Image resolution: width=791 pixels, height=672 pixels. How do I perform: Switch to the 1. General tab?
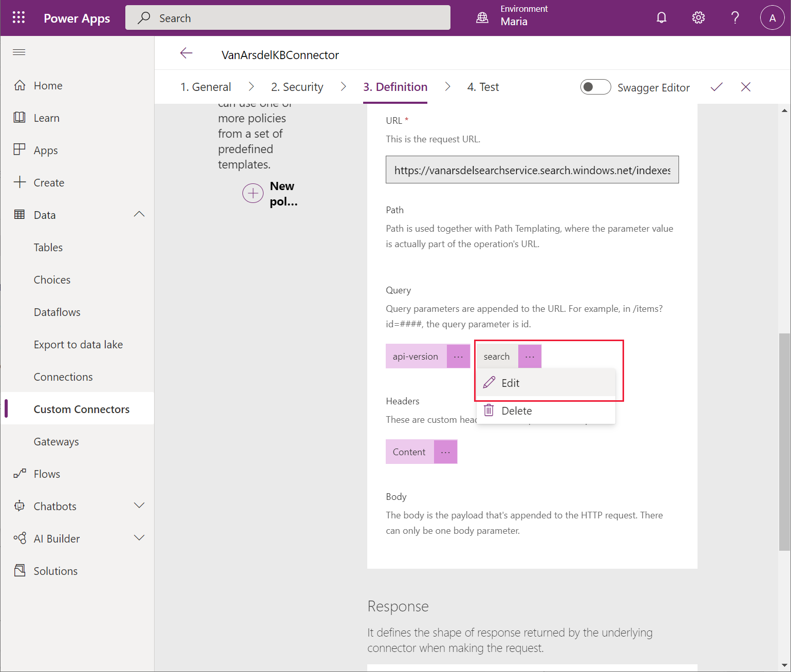pos(206,87)
